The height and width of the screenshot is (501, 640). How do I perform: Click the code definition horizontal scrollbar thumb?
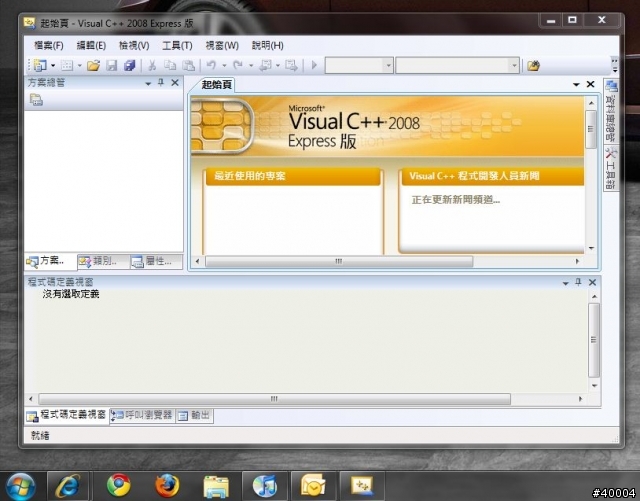[x=274, y=399]
